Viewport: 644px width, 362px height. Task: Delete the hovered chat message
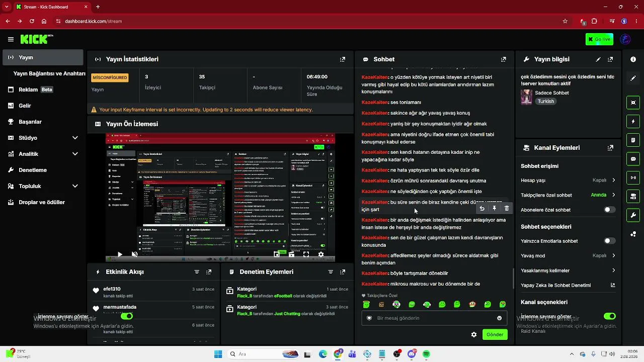point(507,208)
